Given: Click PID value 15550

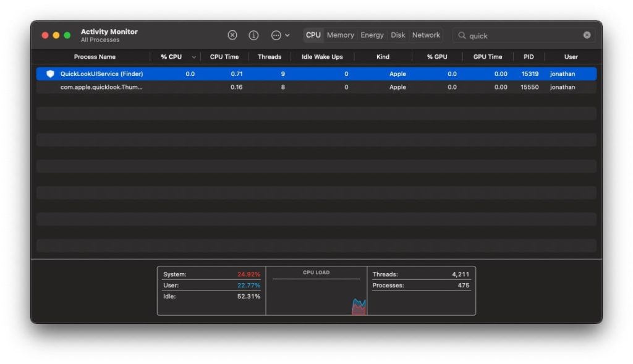Looking at the screenshot, I should pyautogui.click(x=530, y=87).
